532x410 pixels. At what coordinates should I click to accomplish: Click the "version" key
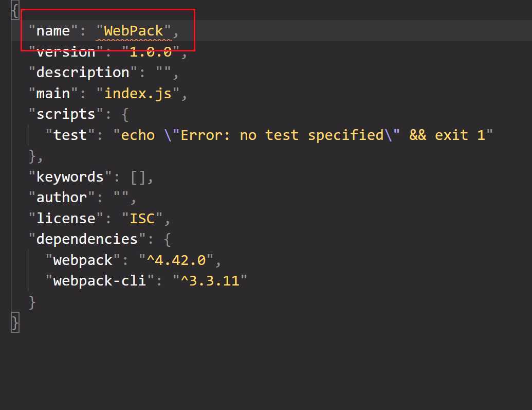(x=65, y=52)
